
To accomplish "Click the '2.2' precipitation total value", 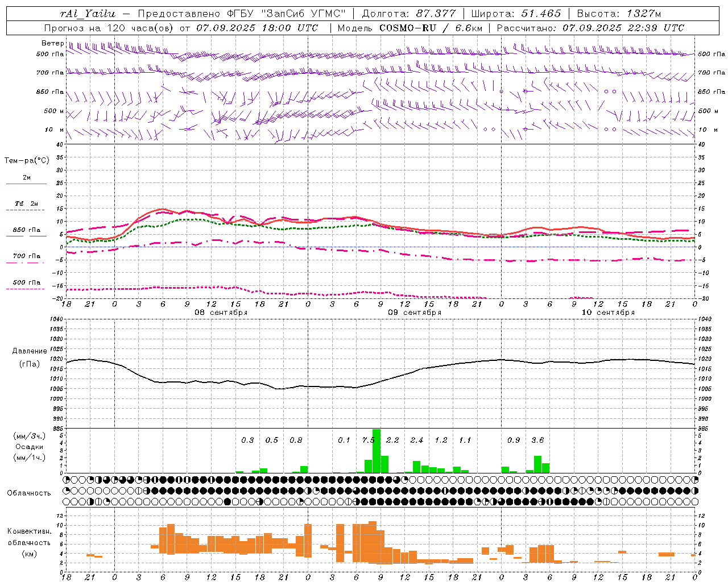I will pyautogui.click(x=392, y=440).
